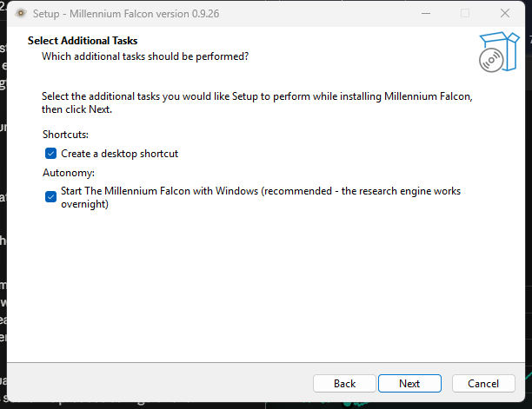
Task: Click the 'Create a desktop shortcut' label text
Action: pos(119,154)
